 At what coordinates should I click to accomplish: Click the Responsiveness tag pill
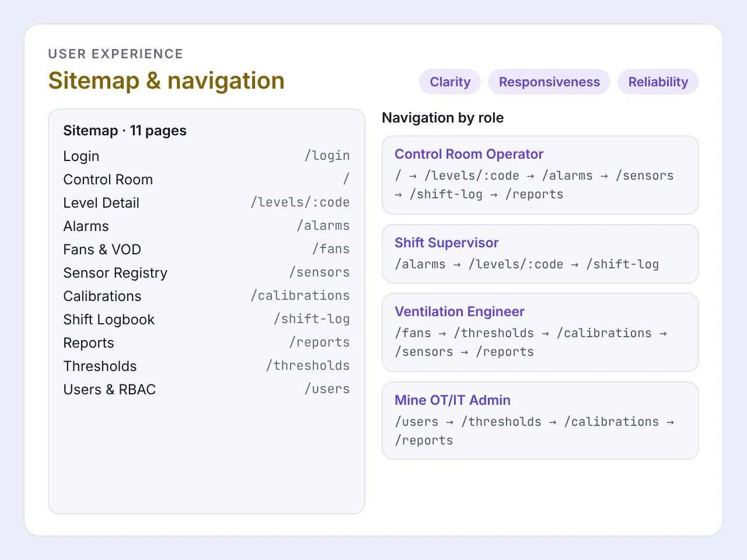coord(549,82)
